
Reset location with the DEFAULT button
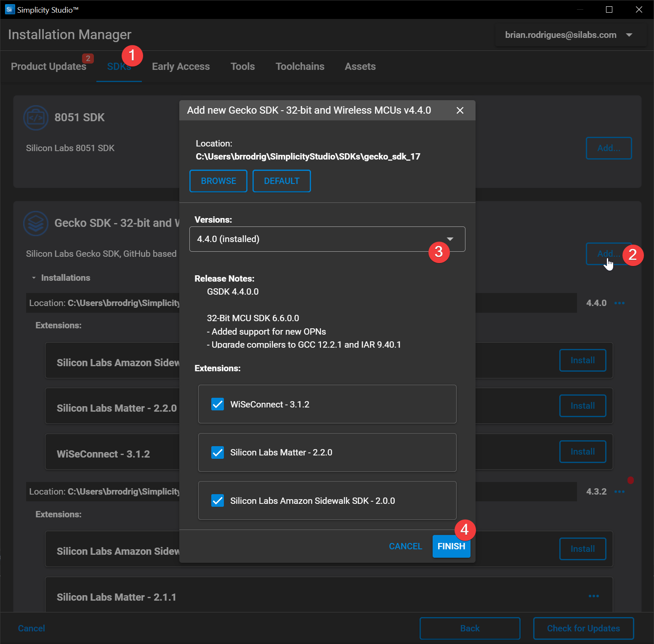[282, 181]
